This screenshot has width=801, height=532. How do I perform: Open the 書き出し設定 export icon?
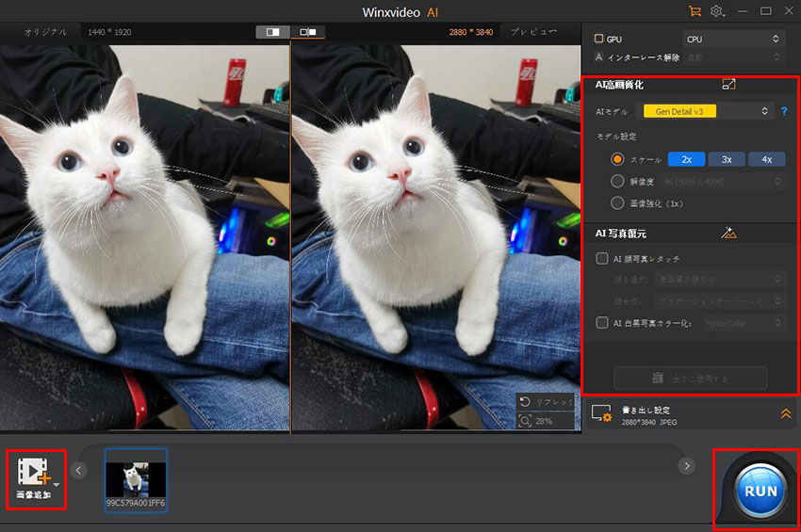[x=601, y=413]
